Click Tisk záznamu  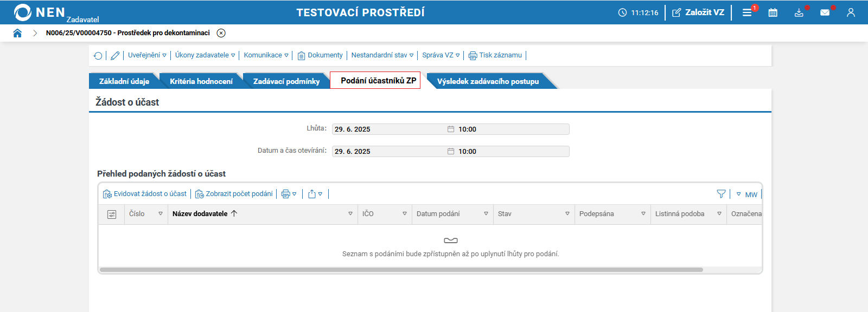click(495, 55)
